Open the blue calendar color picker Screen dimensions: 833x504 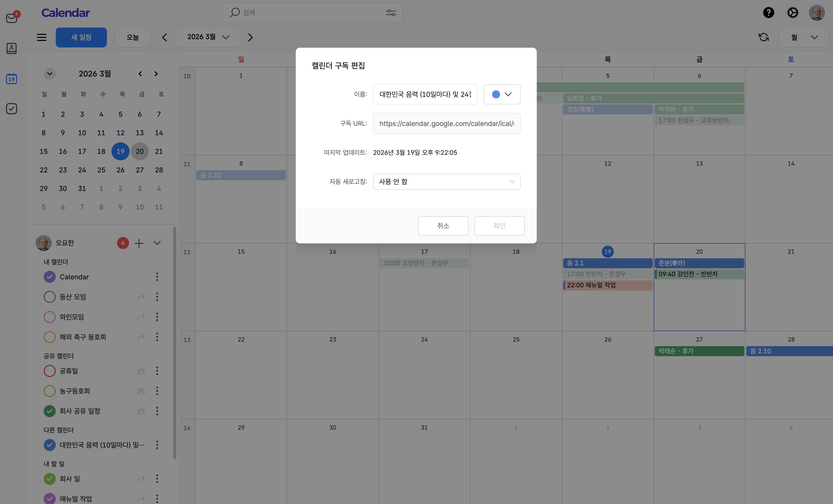click(x=502, y=94)
